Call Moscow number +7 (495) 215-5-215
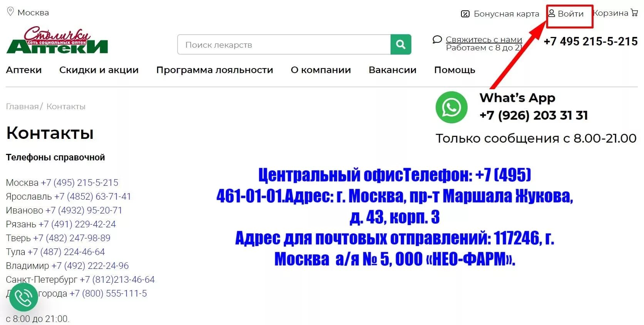The image size is (644, 325). [80, 183]
